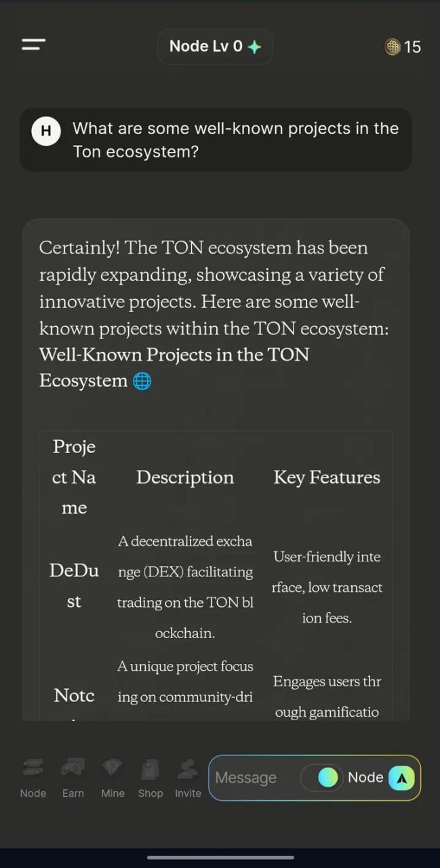Tap the Node Lv 0 badge

[x=215, y=46]
